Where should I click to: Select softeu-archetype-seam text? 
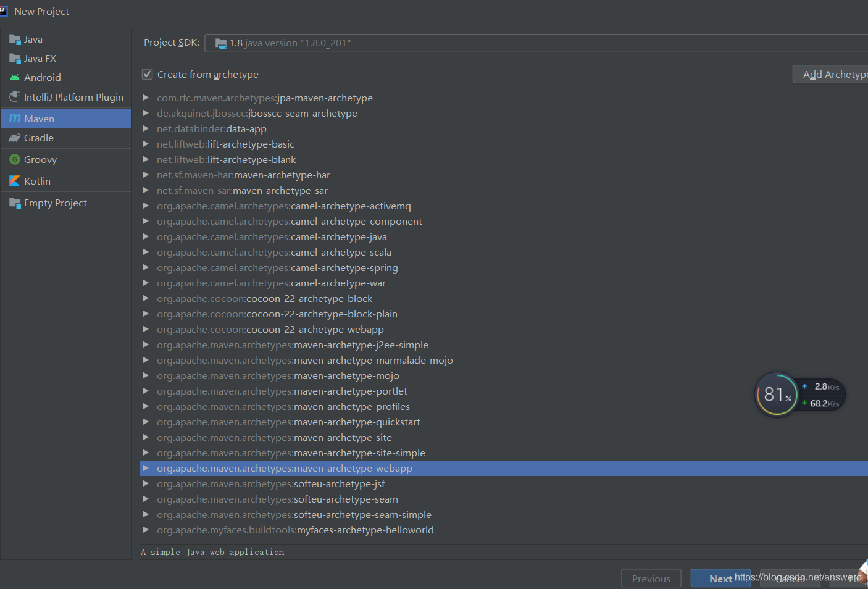[x=346, y=499]
